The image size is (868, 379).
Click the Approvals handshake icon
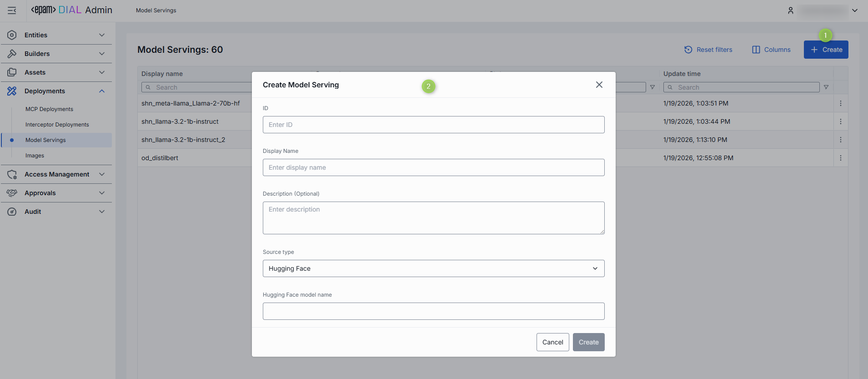click(x=12, y=193)
